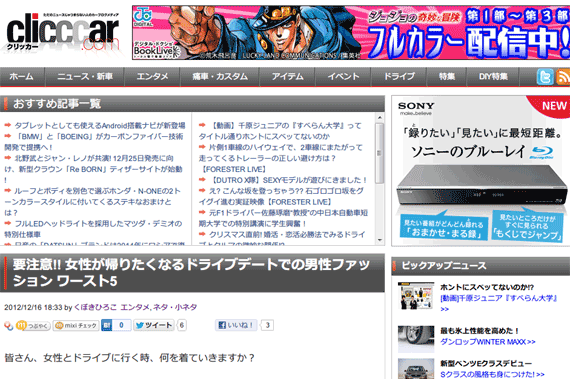
Task: Click headline ホントにスベッてないのか!?
Action: click(487, 287)
